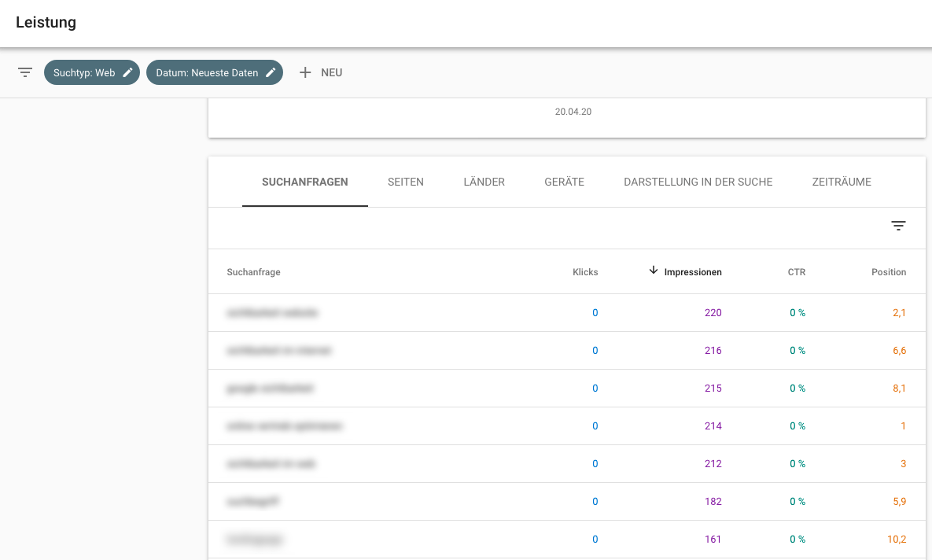Open the Suchtyp: Web filter chip

84,72
